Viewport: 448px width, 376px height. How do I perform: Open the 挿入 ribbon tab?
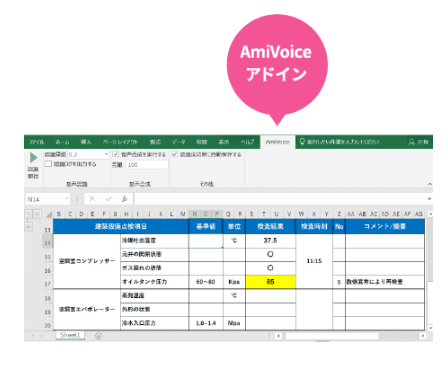[x=86, y=142]
